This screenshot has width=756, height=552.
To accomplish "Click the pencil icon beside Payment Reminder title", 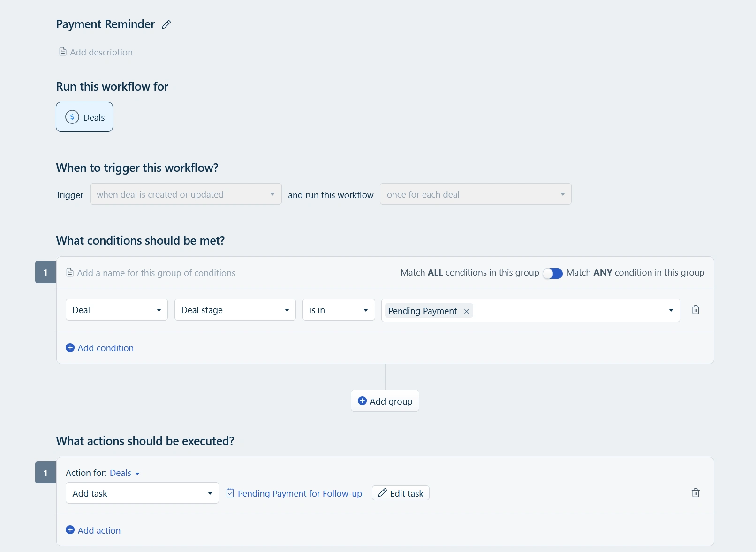I will (x=166, y=25).
